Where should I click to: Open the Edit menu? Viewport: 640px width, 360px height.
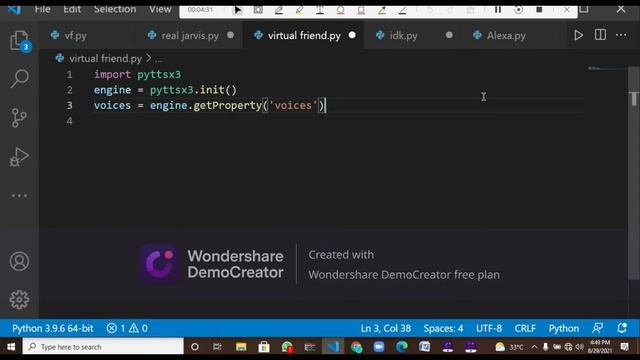tap(72, 9)
